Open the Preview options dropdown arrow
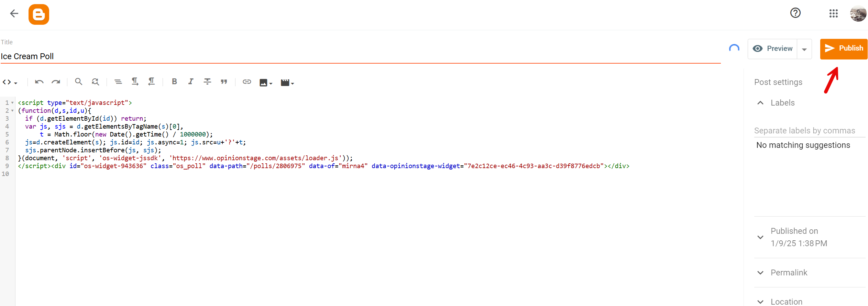The width and height of the screenshot is (868, 306). coord(804,49)
